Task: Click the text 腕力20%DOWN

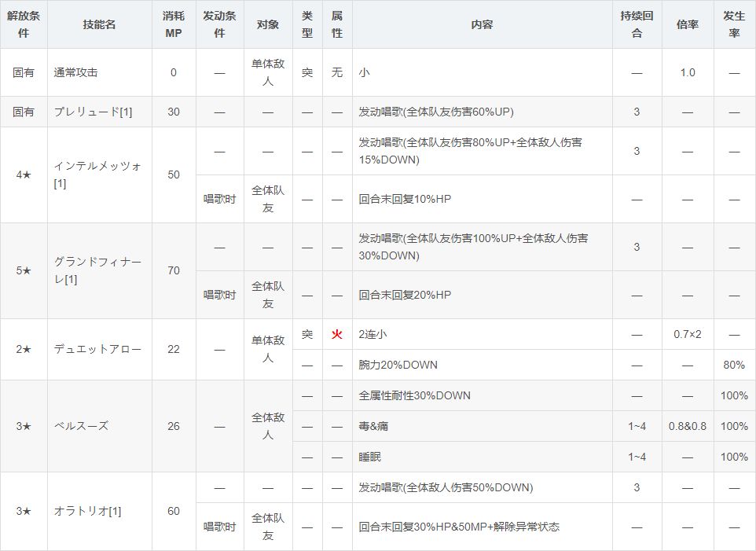Action: click(x=398, y=365)
